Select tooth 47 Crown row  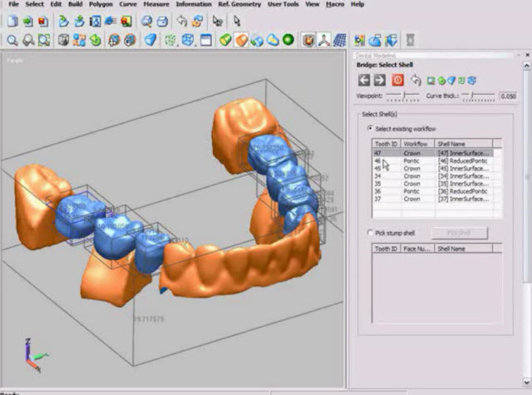(x=433, y=153)
